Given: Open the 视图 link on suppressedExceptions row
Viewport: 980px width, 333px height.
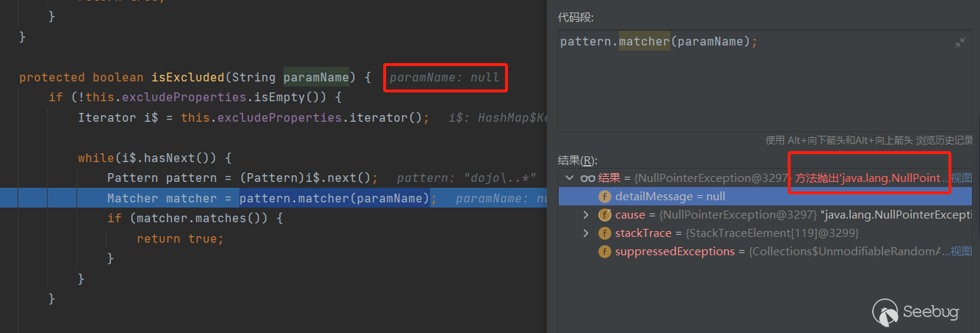Looking at the screenshot, I should (x=962, y=252).
